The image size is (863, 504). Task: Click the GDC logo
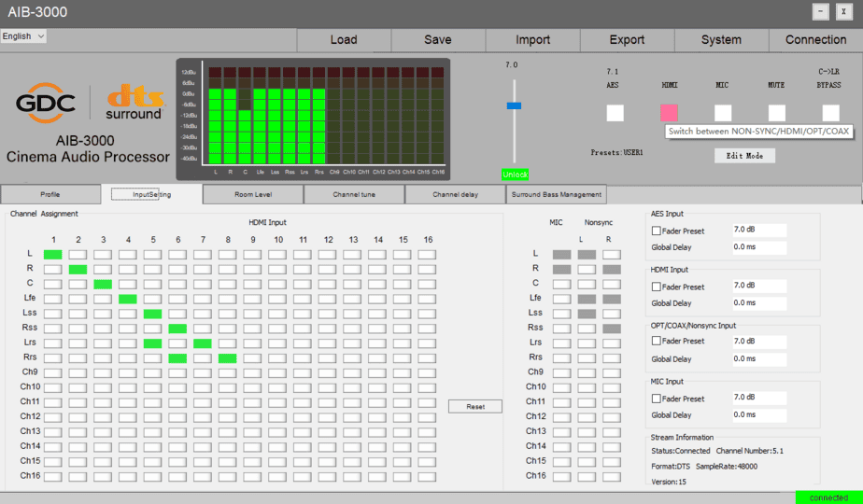coord(46,103)
